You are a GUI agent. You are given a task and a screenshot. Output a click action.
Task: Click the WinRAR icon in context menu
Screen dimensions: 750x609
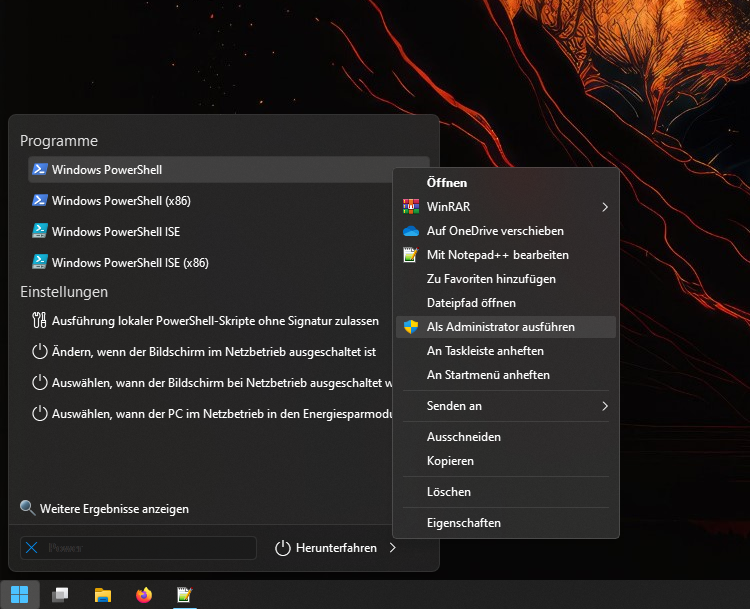411,207
